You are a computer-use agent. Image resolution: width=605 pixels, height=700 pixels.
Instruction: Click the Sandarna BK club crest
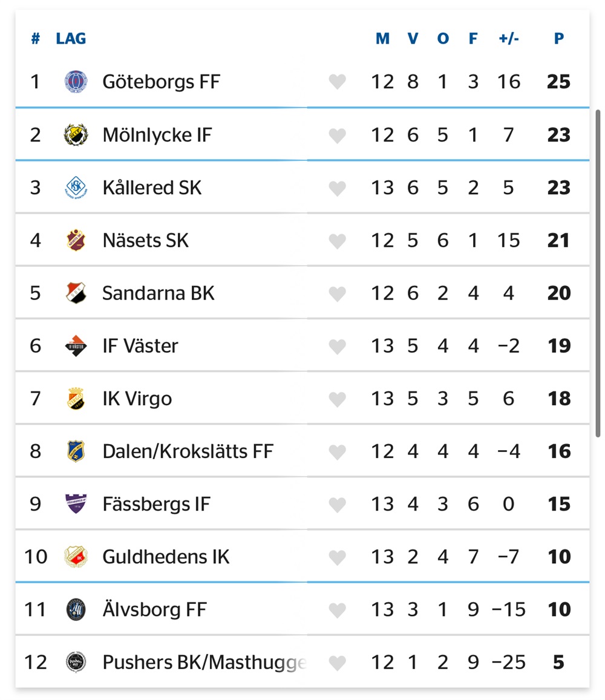(x=76, y=293)
